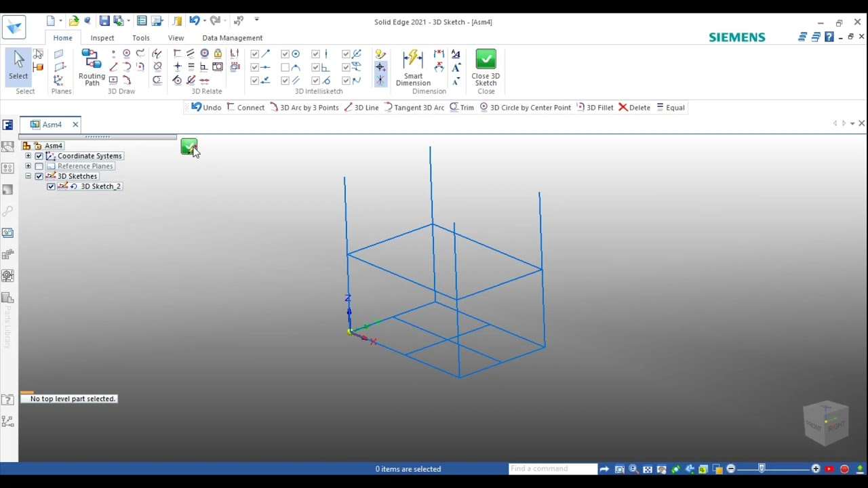Image resolution: width=868 pixels, height=488 pixels.
Task: Adjust the zoom slider handle in status bar
Action: tap(762, 468)
